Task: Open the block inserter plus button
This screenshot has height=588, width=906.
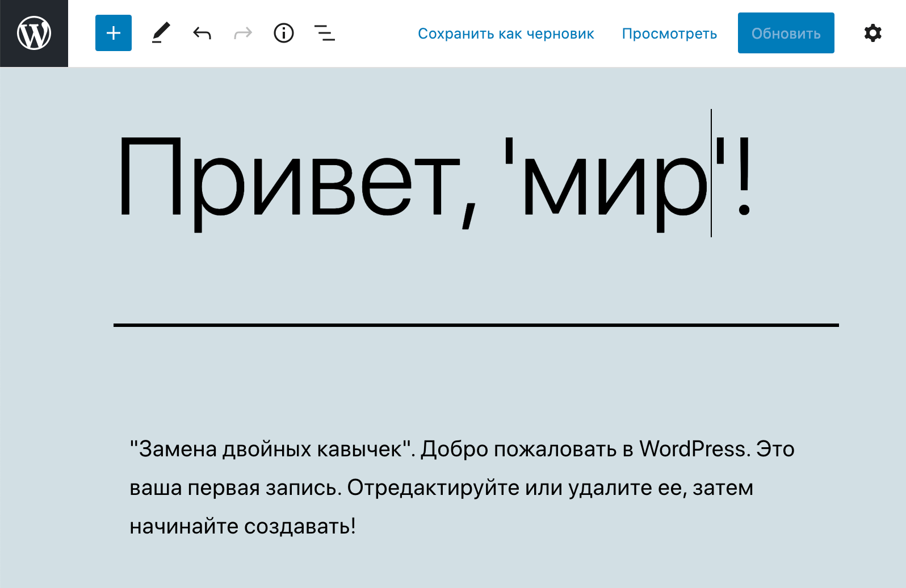Action: point(114,33)
